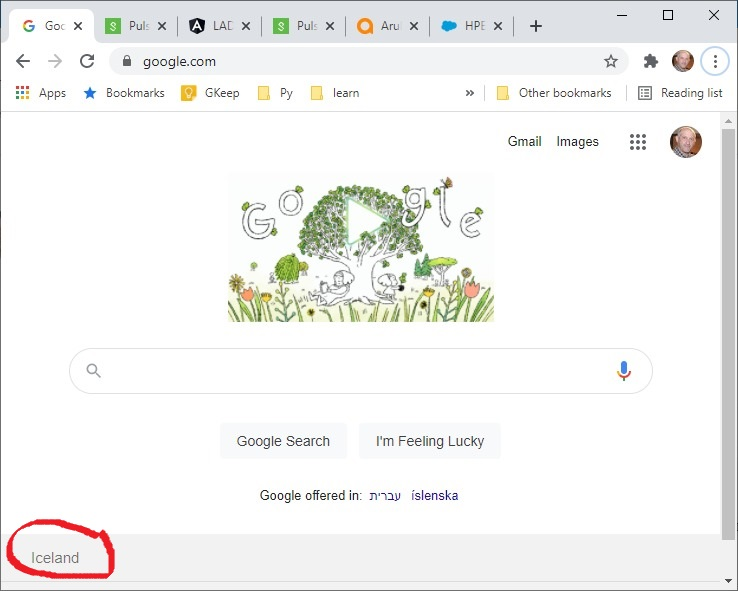Switch to the second Pulse tab

(304, 26)
